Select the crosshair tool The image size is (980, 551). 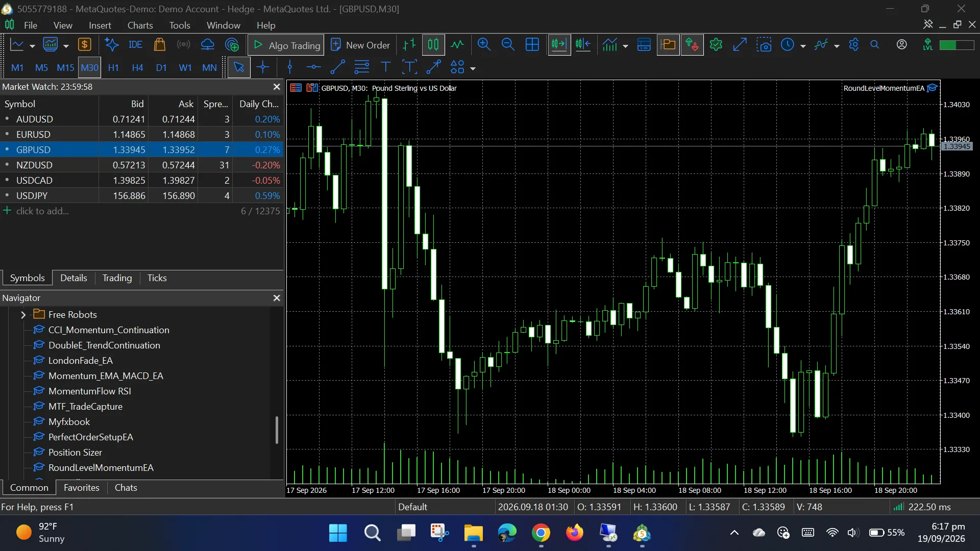(x=263, y=67)
